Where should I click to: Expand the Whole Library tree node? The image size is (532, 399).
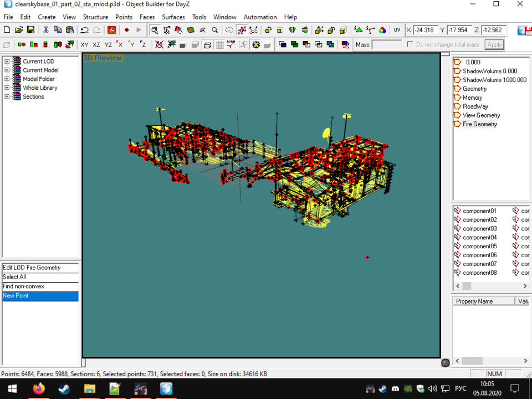pos(7,88)
